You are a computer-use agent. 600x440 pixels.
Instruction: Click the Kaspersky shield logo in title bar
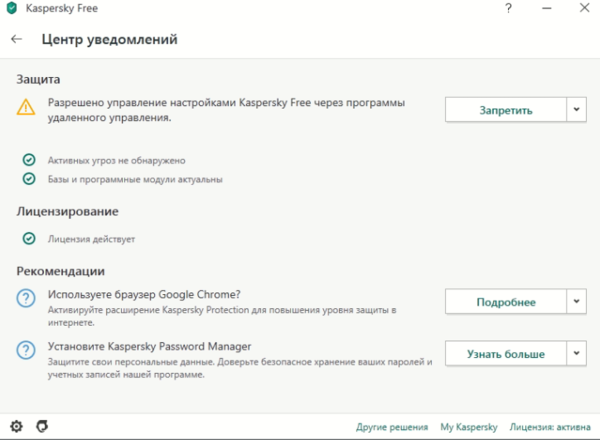[x=11, y=10]
